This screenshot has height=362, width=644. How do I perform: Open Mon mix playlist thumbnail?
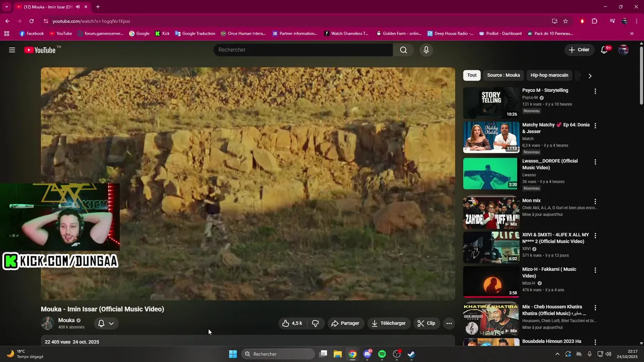click(491, 212)
